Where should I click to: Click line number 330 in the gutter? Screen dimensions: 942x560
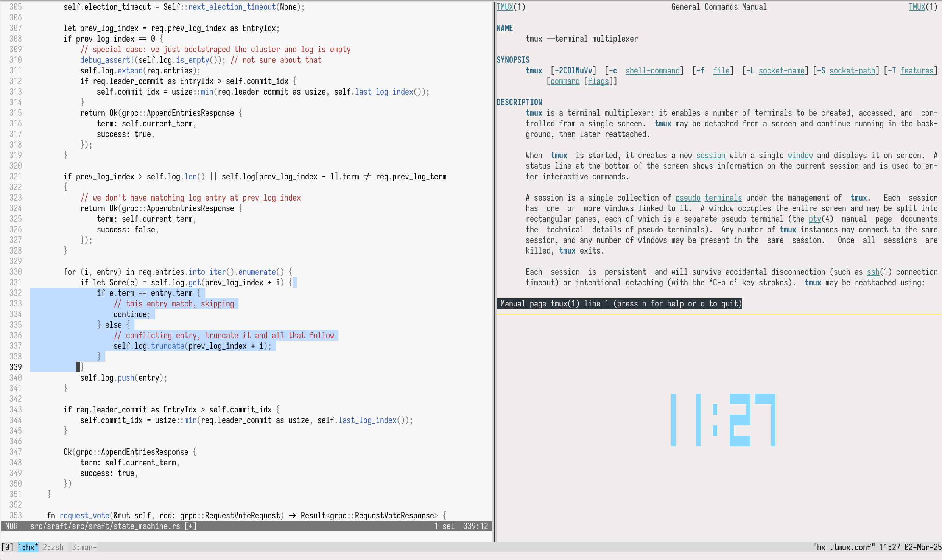(16, 272)
